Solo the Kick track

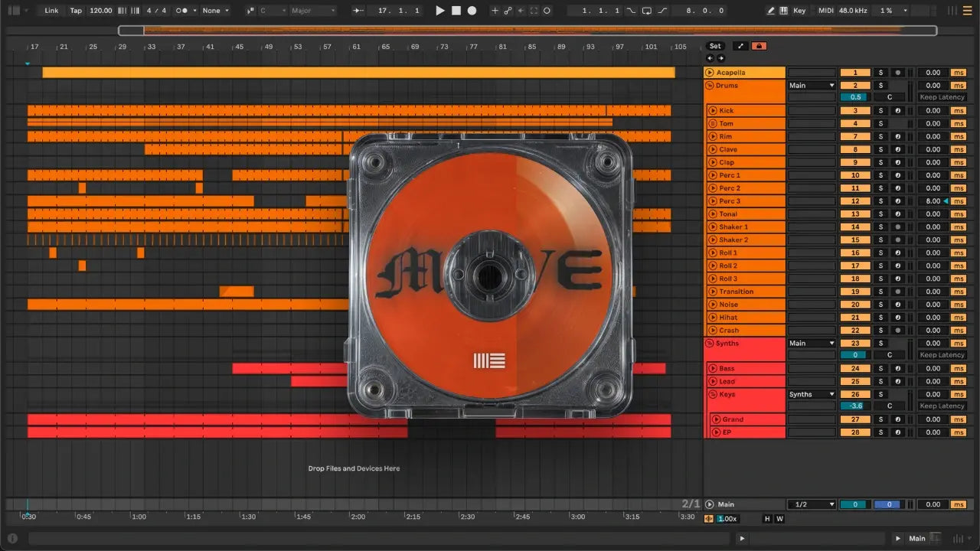point(880,111)
